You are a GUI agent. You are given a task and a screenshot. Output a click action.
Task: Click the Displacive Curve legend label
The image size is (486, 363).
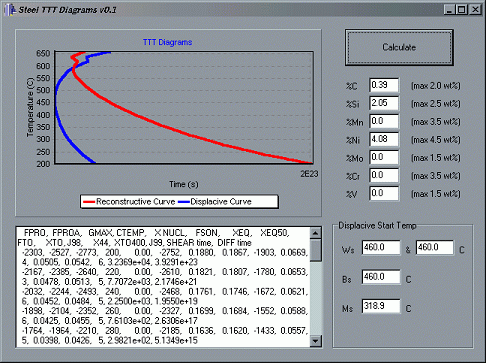coord(221,202)
